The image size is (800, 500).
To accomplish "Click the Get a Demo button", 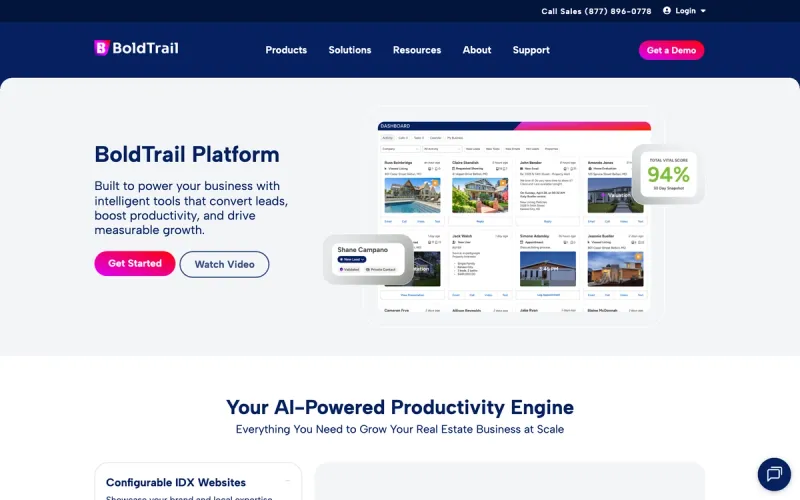I will coord(671,50).
